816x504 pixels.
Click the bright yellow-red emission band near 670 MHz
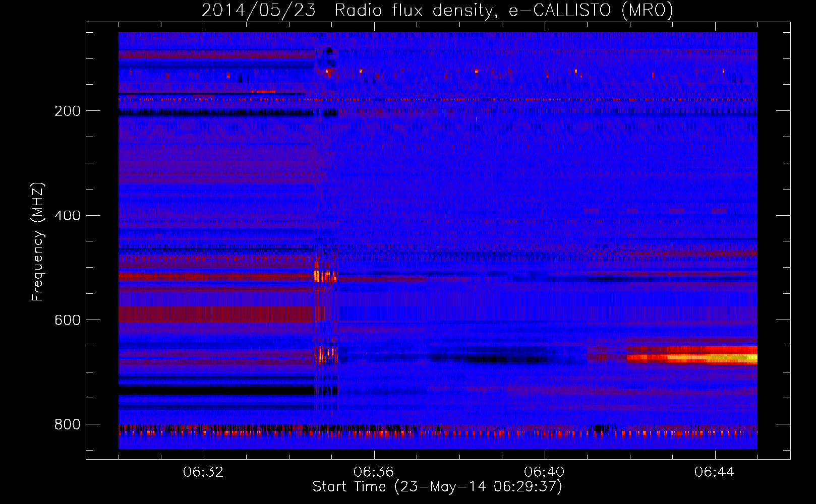click(x=692, y=355)
